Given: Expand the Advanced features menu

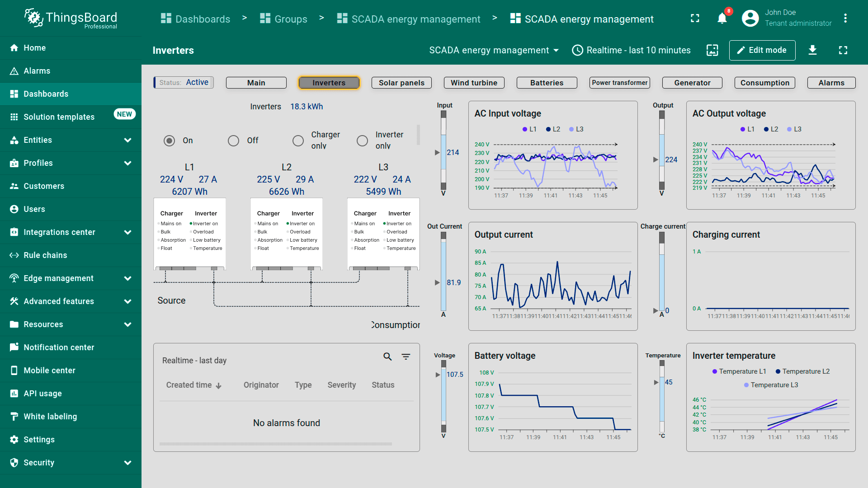Looking at the screenshot, I should pyautogui.click(x=127, y=301).
